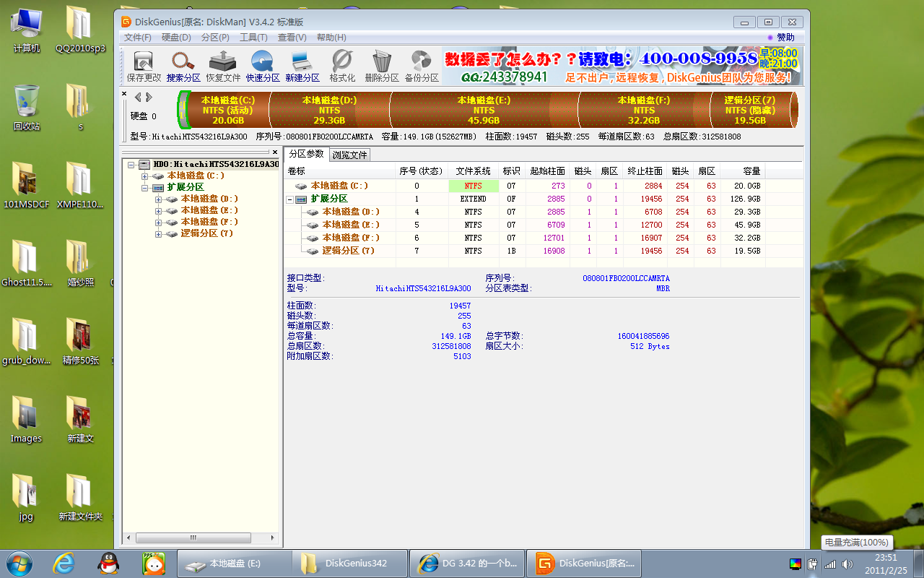Open QQ penguin icon in taskbar
924x578 pixels.
pyautogui.click(x=108, y=564)
